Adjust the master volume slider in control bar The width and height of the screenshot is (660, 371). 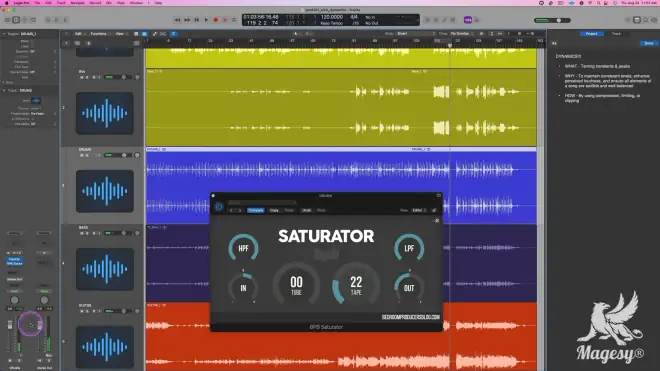click(x=552, y=20)
